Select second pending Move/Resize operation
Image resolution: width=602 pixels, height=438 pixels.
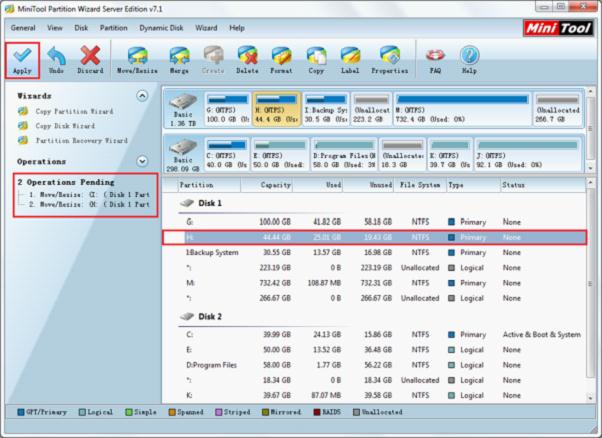tap(89, 205)
